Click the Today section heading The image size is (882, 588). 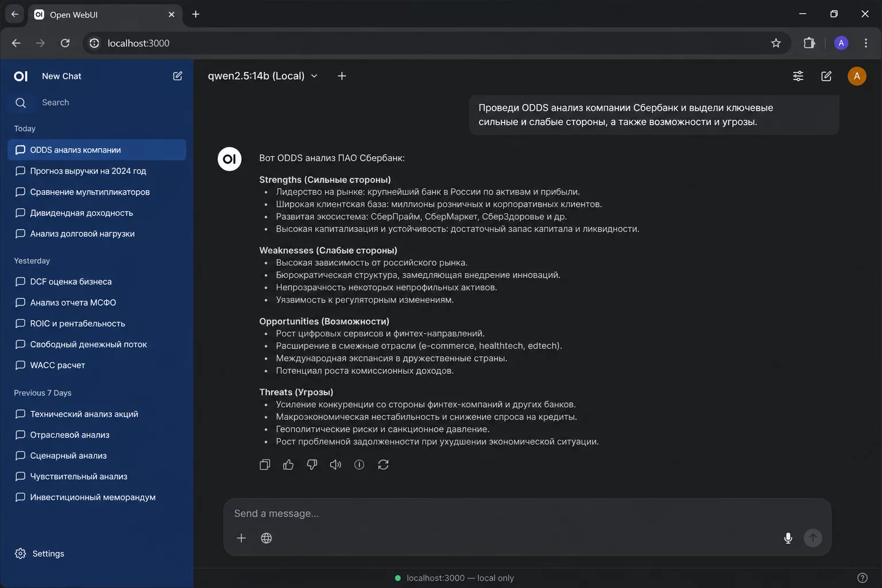pyautogui.click(x=25, y=129)
